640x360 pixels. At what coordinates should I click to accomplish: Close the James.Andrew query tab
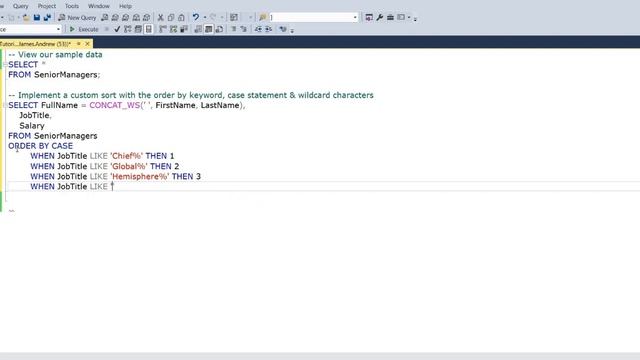(x=87, y=43)
